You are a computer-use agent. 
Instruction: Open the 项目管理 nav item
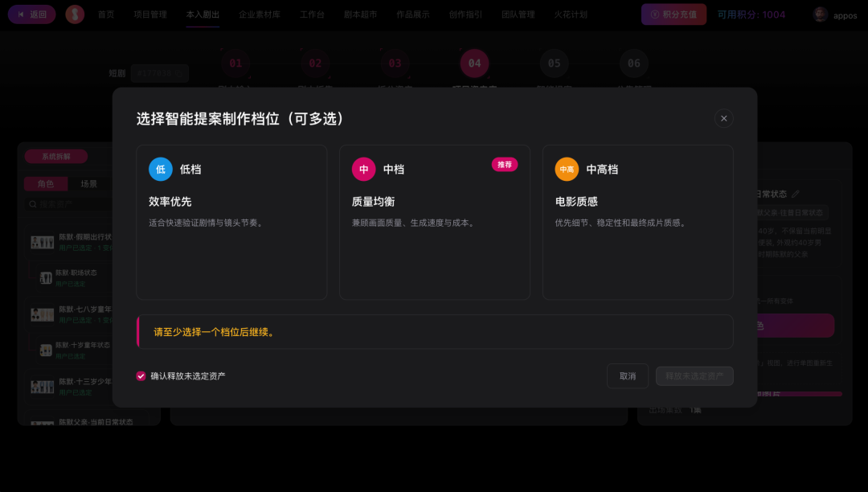pos(150,14)
